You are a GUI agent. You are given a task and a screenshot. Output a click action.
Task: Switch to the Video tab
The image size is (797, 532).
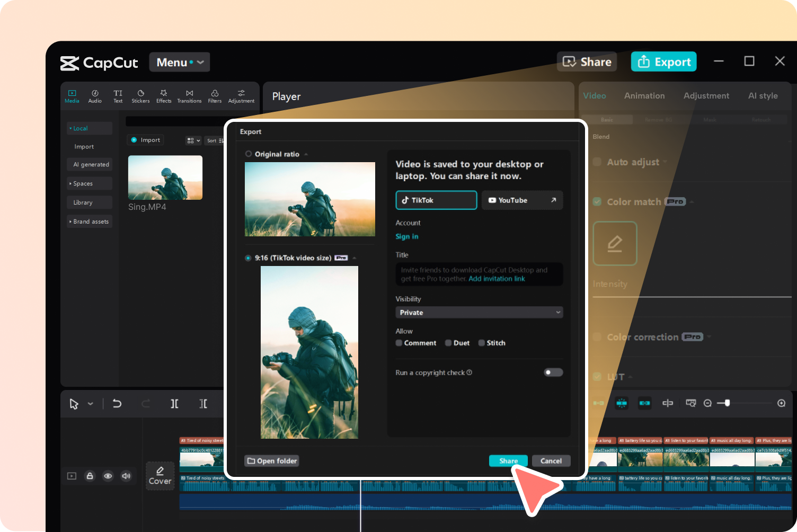click(x=595, y=96)
